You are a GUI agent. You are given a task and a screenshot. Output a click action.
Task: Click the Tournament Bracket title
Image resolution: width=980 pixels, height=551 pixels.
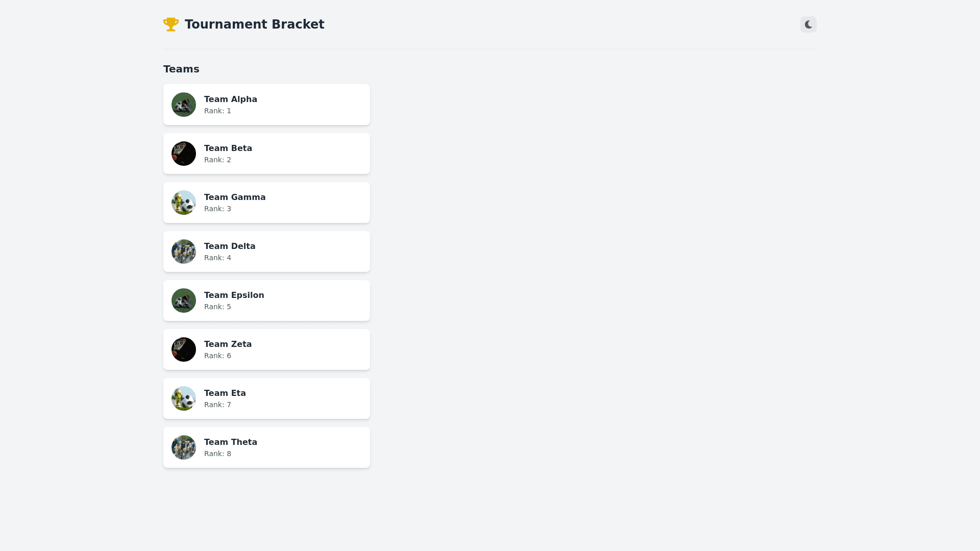pyautogui.click(x=254, y=24)
